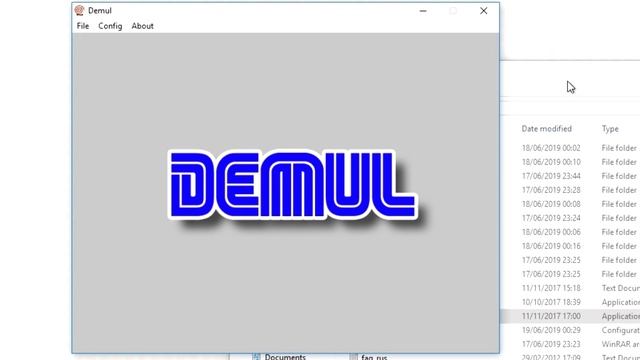Select the configuration file dated 19/06/2019 00:29
The image size is (640, 360).
pyautogui.click(x=570, y=330)
